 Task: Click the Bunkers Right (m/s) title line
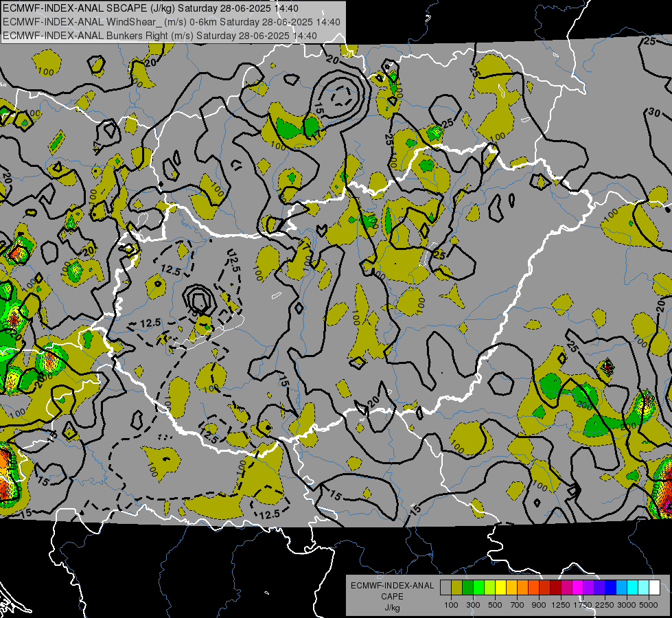(x=160, y=36)
